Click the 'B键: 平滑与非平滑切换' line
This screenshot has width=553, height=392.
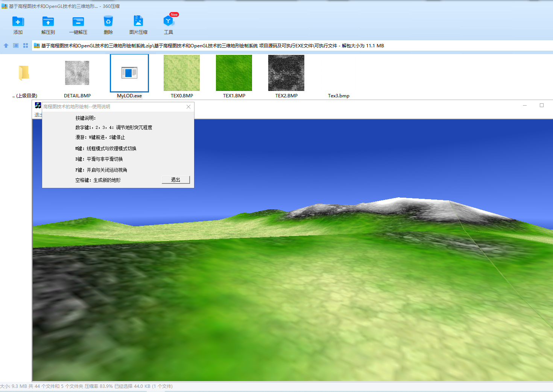[x=99, y=159]
